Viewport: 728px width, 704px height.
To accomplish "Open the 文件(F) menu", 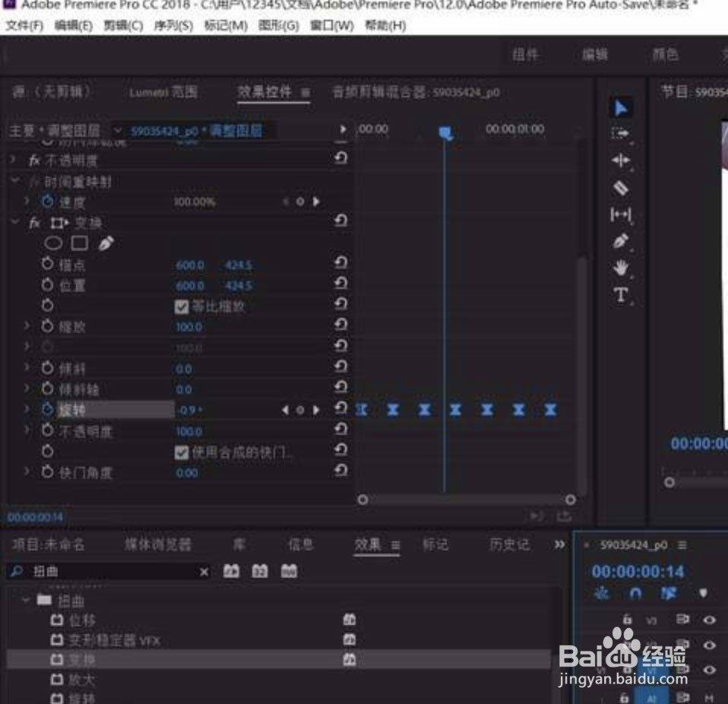I will click(x=24, y=25).
